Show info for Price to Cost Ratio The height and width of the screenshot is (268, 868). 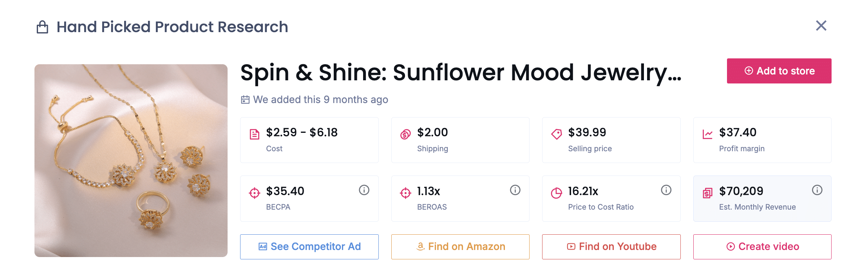(x=666, y=190)
